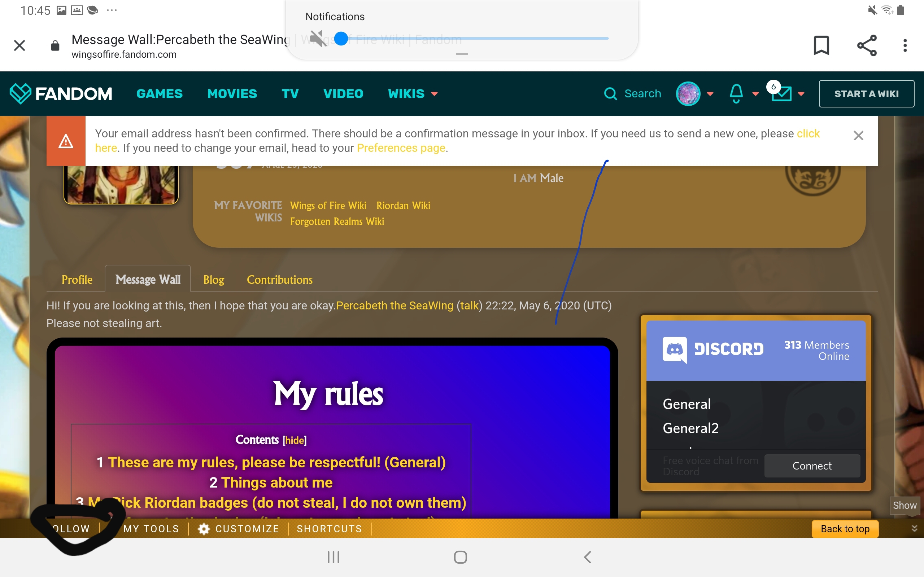This screenshot has width=924, height=577.
Task: Tap the share icon in browser bar
Action: (x=867, y=45)
